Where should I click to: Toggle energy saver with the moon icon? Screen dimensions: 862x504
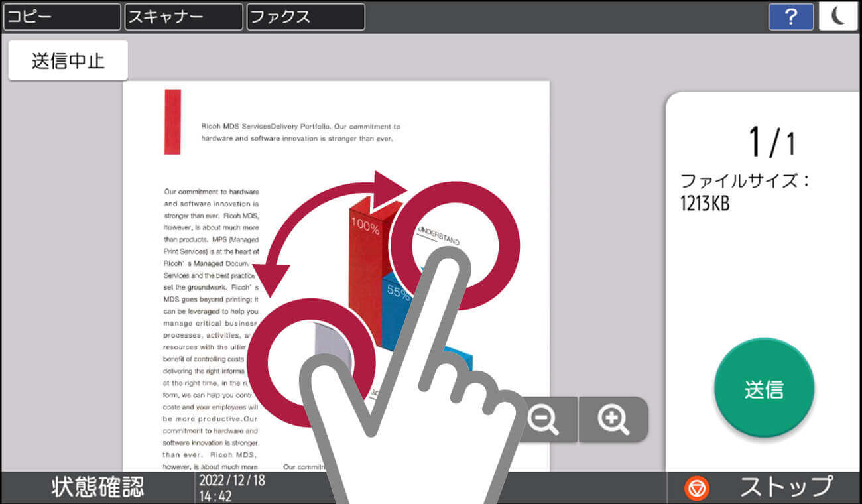839,17
